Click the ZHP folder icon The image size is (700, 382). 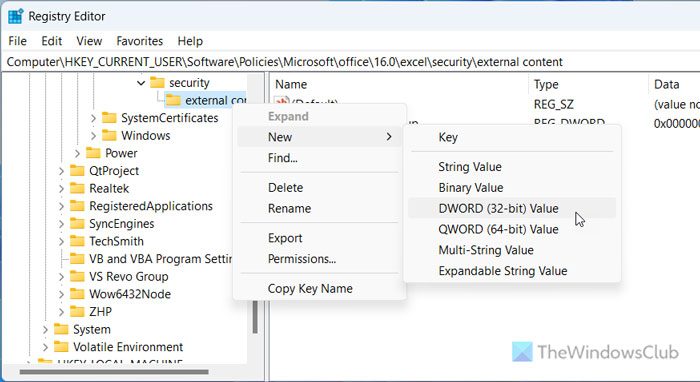pos(77,311)
